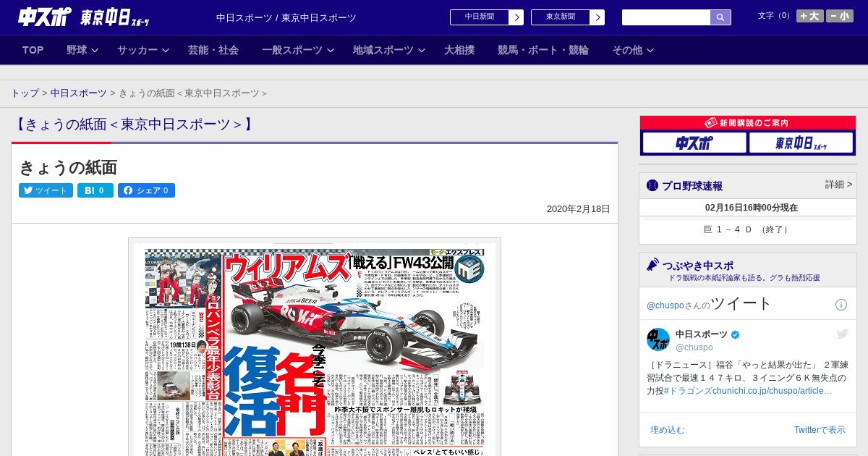Open the 東京新聞 link button

point(560,17)
